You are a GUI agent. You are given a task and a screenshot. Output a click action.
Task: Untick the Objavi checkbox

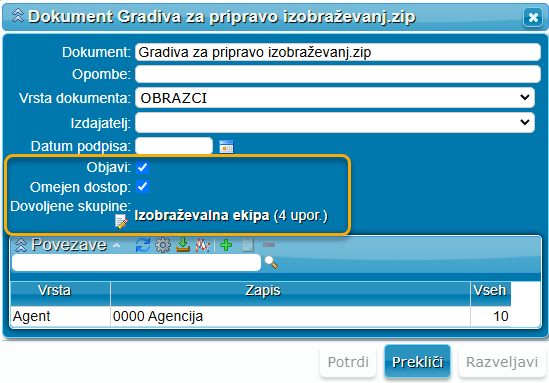click(143, 167)
